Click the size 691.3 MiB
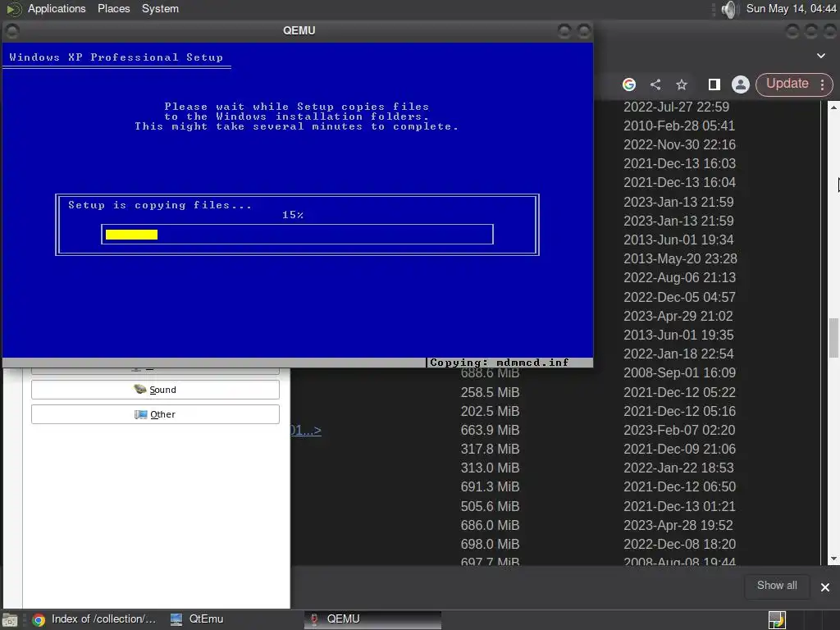 (490, 486)
